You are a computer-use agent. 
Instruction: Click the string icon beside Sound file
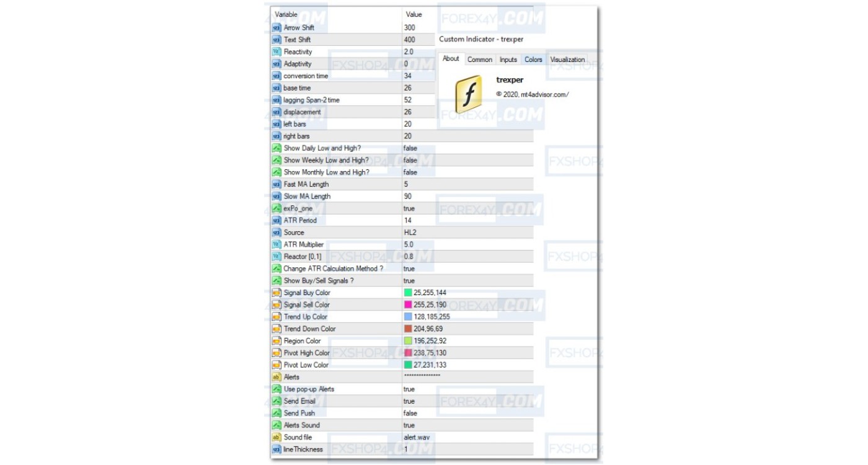277,437
